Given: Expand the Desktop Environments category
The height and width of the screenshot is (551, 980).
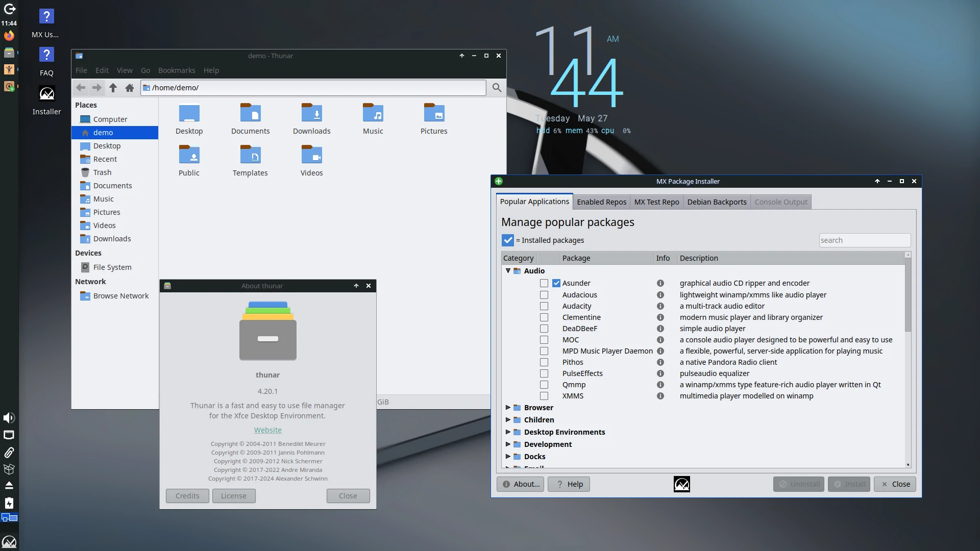Looking at the screenshot, I should click(508, 432).
